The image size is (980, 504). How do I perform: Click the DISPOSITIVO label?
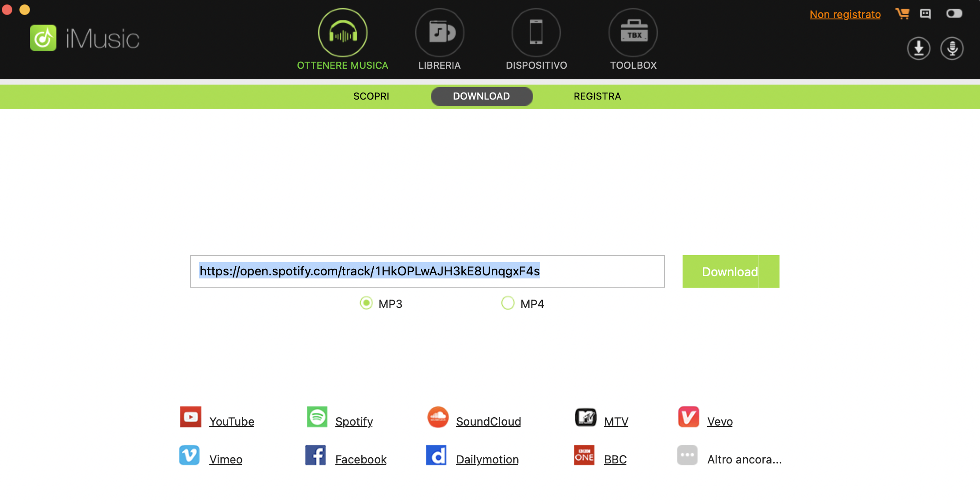tap(536, 65)
